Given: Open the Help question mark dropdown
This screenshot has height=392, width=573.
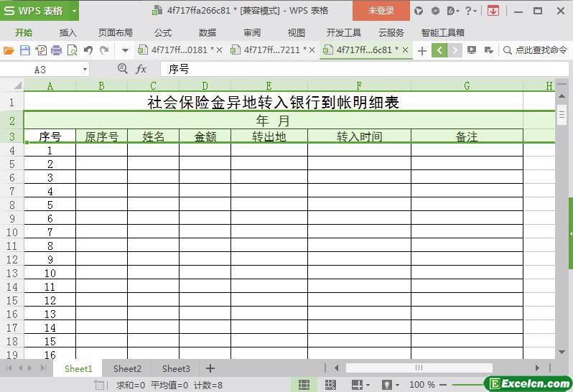Looking at the screenshot, I should click(471, 11).
